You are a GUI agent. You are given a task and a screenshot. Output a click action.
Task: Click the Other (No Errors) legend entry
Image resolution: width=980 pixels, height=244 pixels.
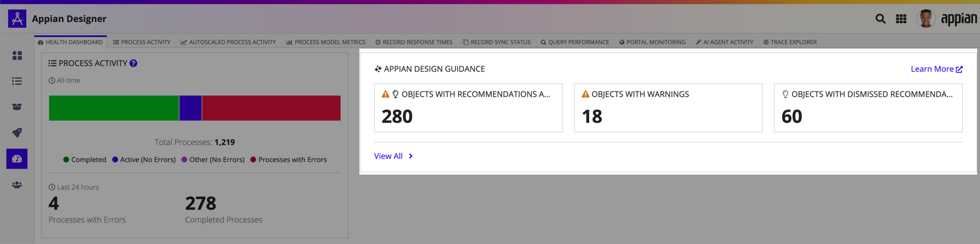213,160
